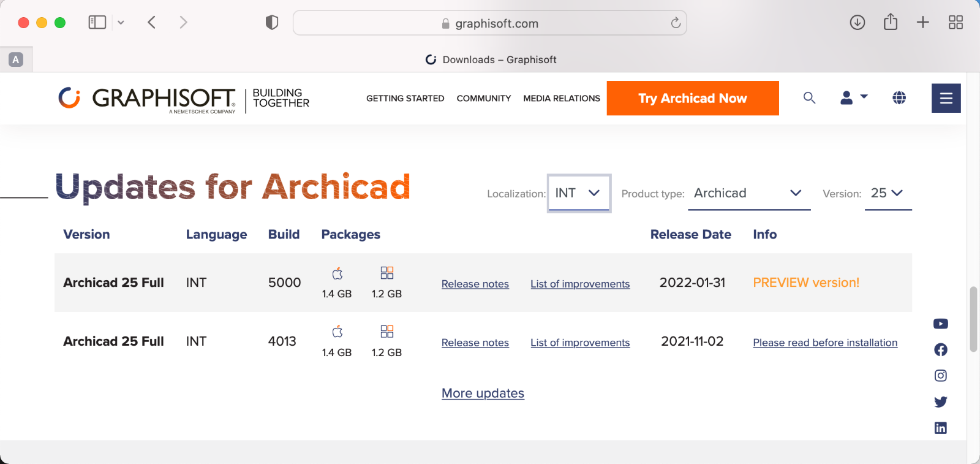Open site search magnifier
Screen dimensions: 980x464
pos(809,98)
